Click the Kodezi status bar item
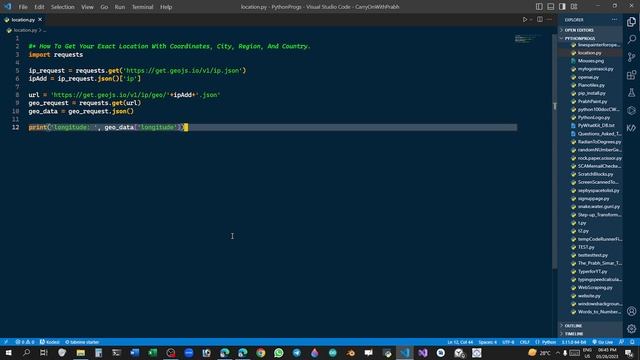 50,342
